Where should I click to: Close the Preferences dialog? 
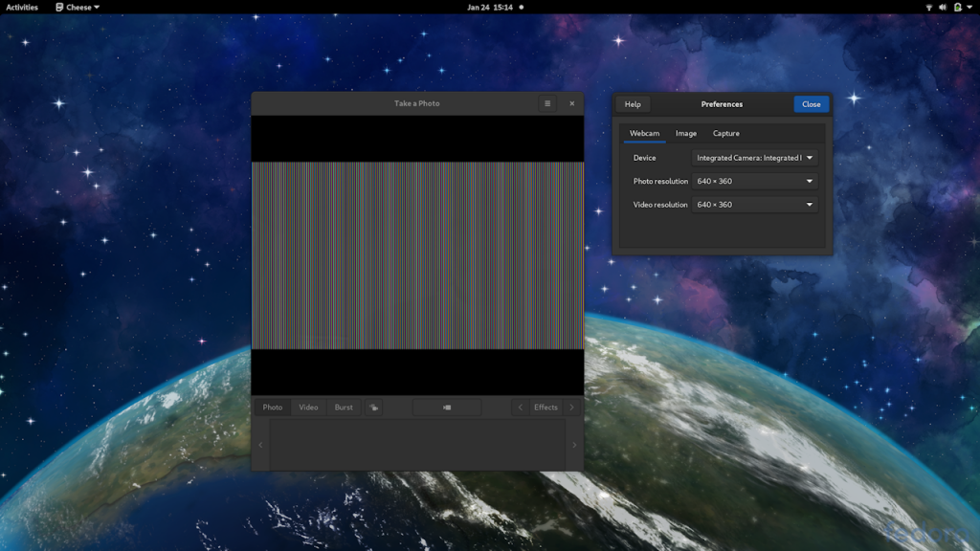pos(812,104)
